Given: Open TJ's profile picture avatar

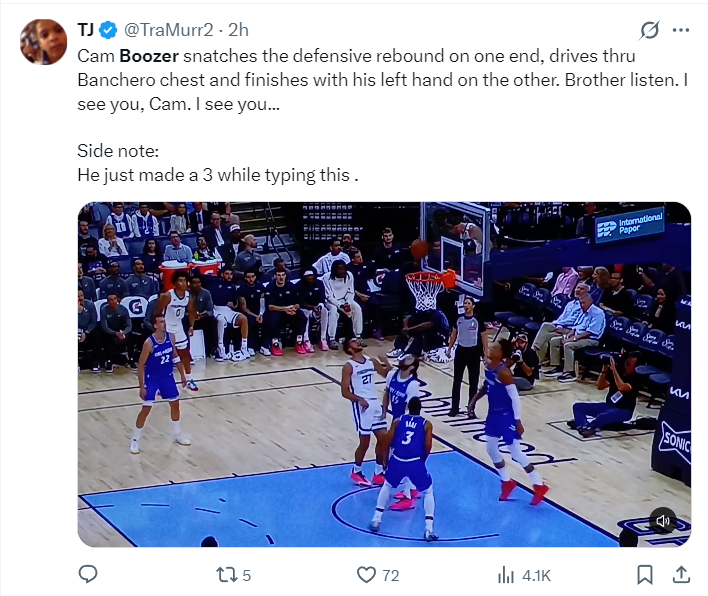Looking at the screenshot, I should coord(43,42).
